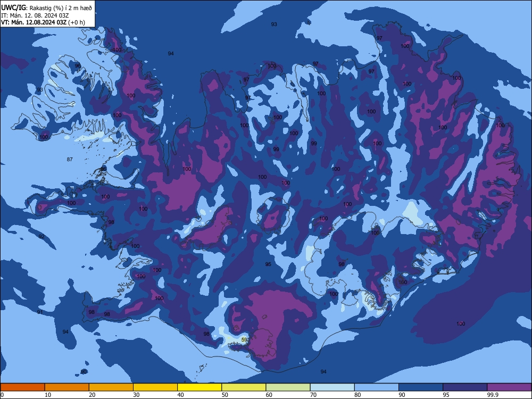The height and width of the screenshot is (399, 532).
Task: Pick the amber 20–30 legend swatch
Action: tap(111, 387)
